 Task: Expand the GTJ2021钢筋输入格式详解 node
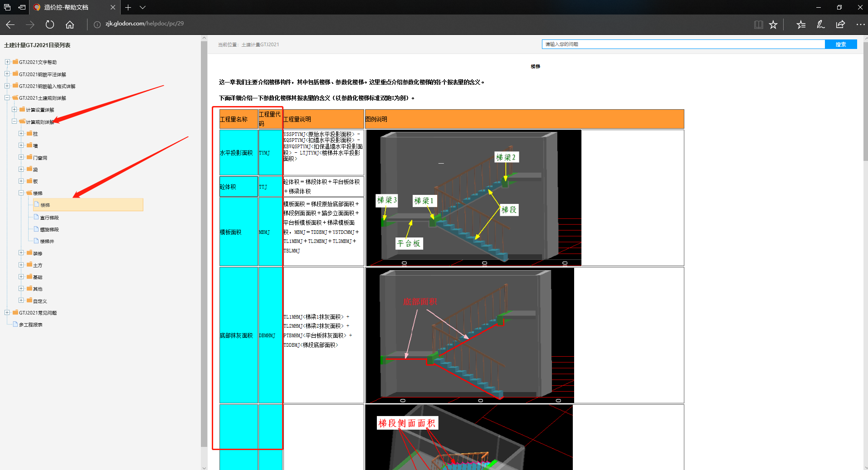(x=7, y=86)
